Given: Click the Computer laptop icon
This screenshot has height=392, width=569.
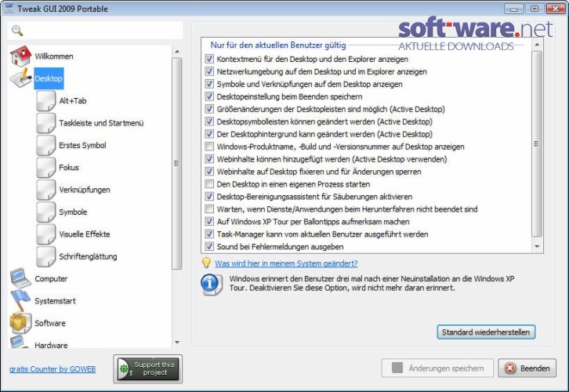Looking at the screenshot, I should [20, 278].
